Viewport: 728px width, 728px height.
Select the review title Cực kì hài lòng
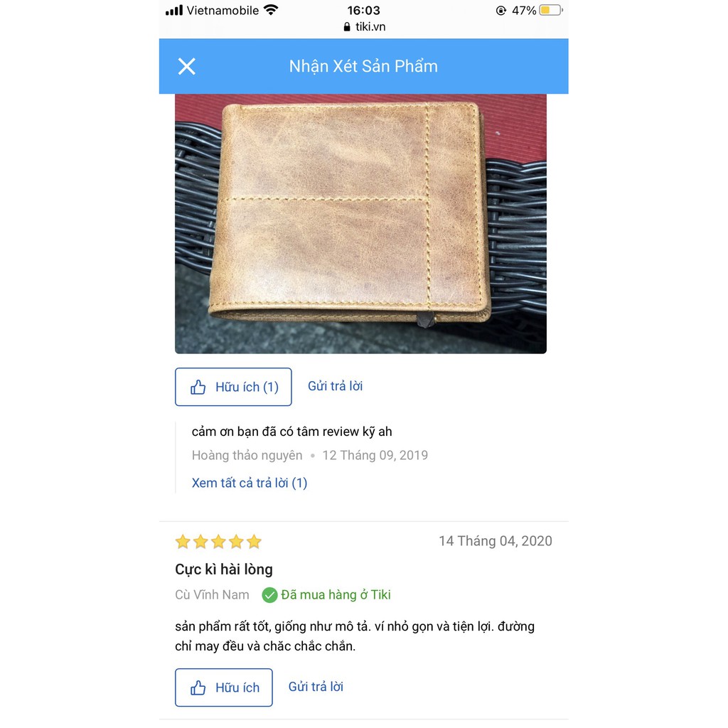pyautogui.click(x=224, y=569)
